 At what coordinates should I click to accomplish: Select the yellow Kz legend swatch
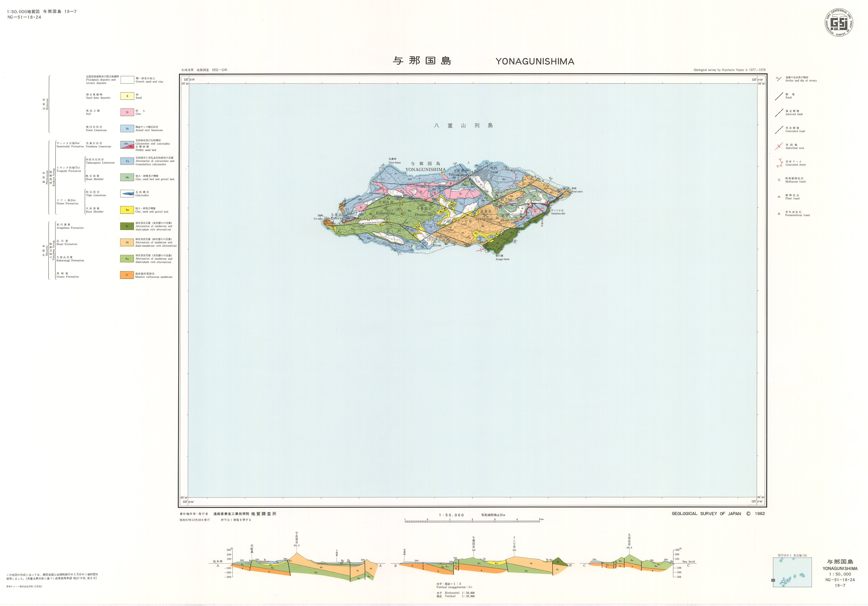coord(127,210)
